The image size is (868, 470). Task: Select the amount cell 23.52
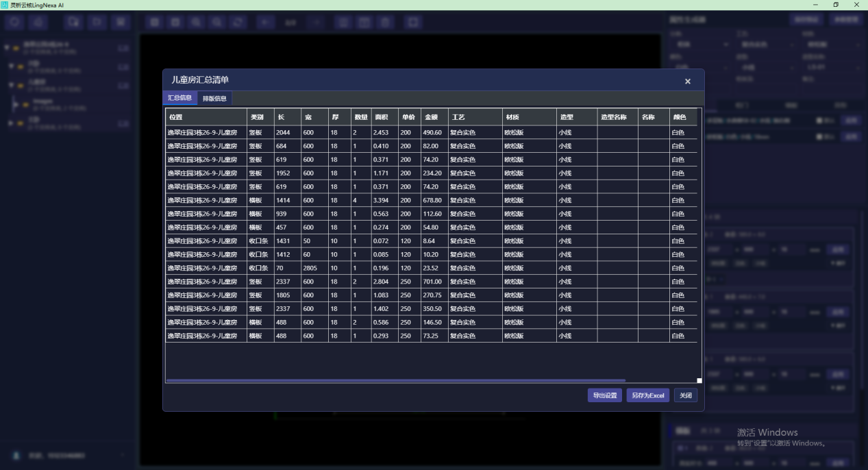(x=434, y=268)
